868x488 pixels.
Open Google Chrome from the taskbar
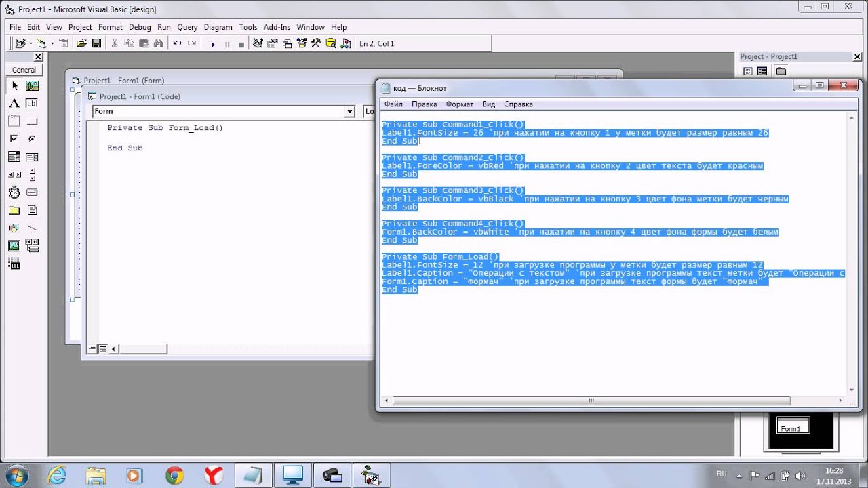(174, 475)
